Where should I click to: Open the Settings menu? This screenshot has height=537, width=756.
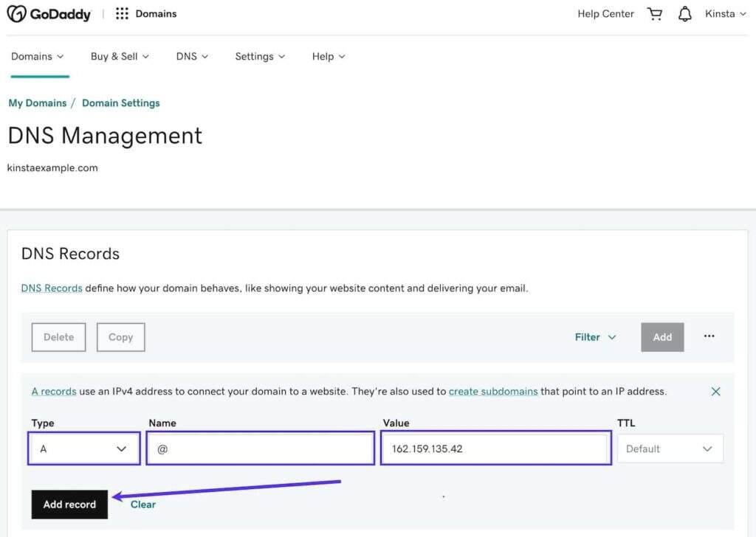coord(260,56)
